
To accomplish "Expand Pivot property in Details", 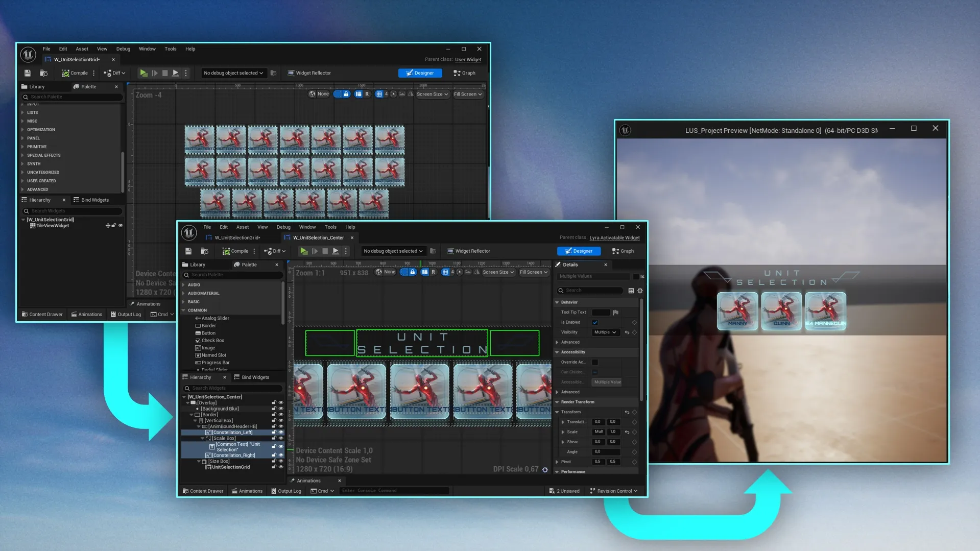I will coord(557,462).
